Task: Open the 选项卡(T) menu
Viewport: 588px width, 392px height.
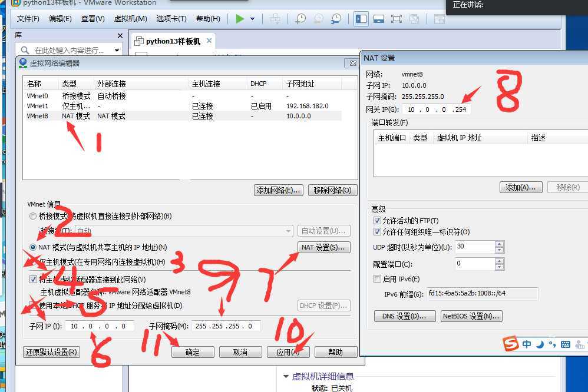Action: pos(171,19)
